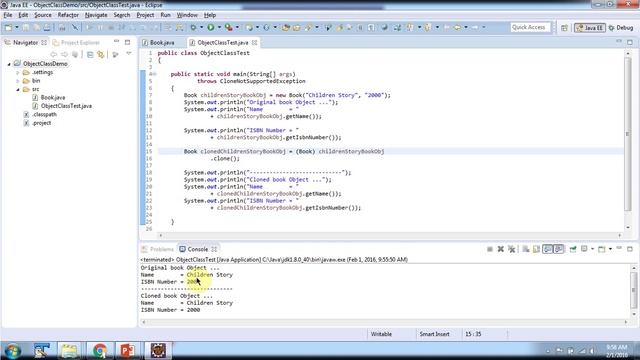Viewport: 640px width, 360px height.
Task: Click the Navigator Forward arrow icon
Action: coord(64,54)
